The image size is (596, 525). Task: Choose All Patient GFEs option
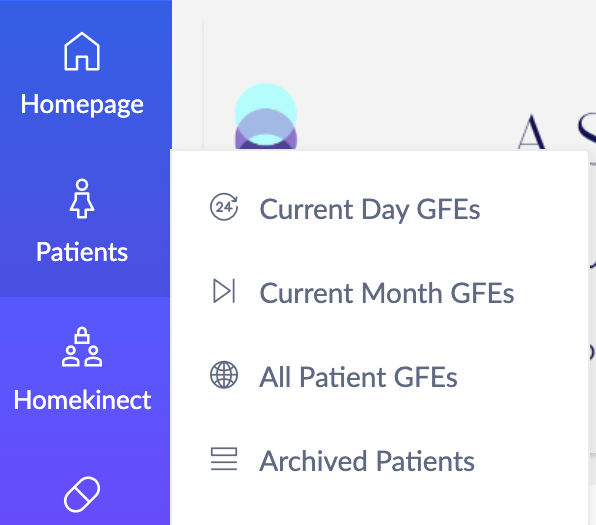pos(358,377)
